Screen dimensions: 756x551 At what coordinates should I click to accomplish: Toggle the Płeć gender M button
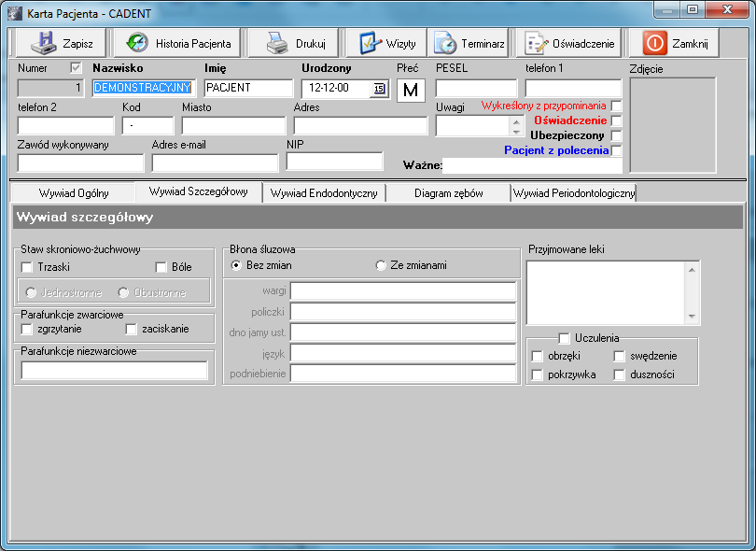pyautogui.click(x=411, y=90)
